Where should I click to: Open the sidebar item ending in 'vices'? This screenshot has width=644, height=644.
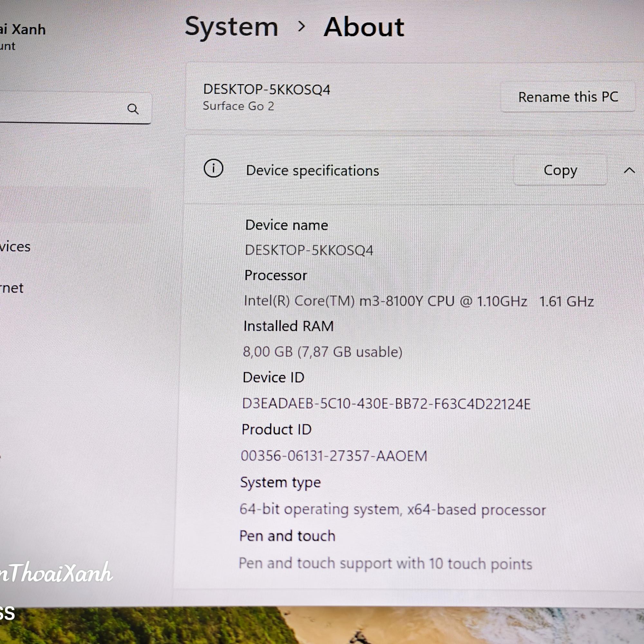click(15, 247)
